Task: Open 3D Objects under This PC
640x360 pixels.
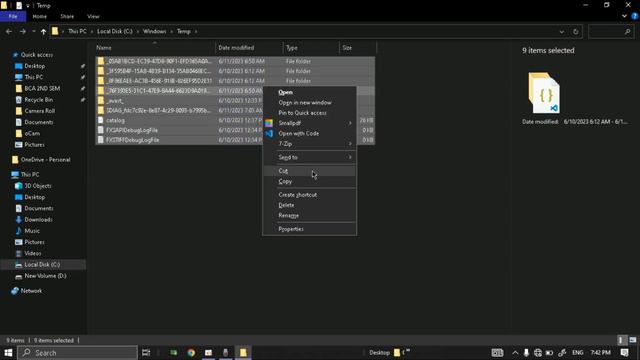Action: click(x=38, y=186)
